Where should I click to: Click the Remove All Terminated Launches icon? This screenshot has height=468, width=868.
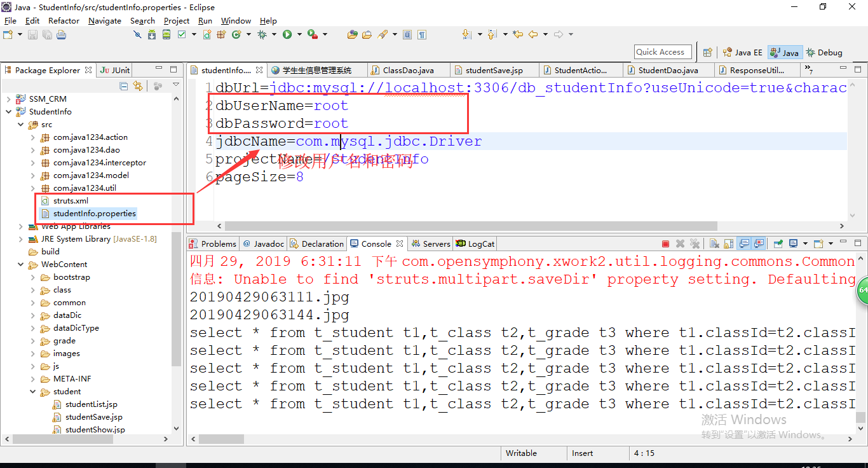[695, 244]
